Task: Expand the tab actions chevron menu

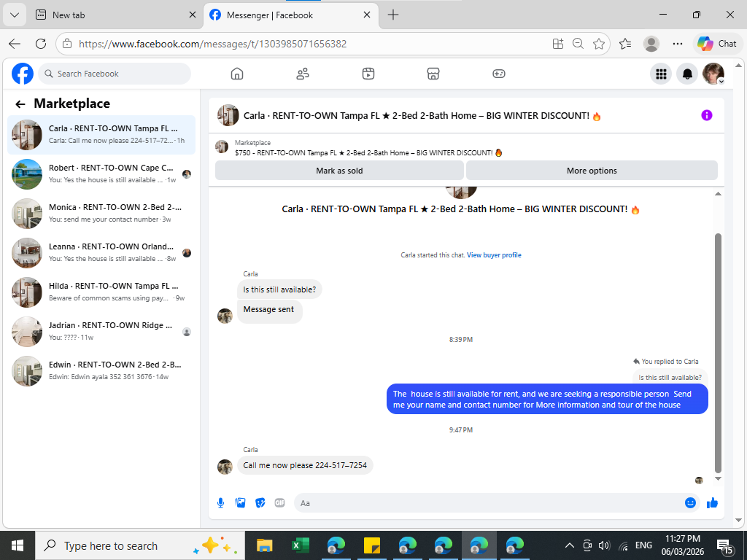Action: coord(15,15)
